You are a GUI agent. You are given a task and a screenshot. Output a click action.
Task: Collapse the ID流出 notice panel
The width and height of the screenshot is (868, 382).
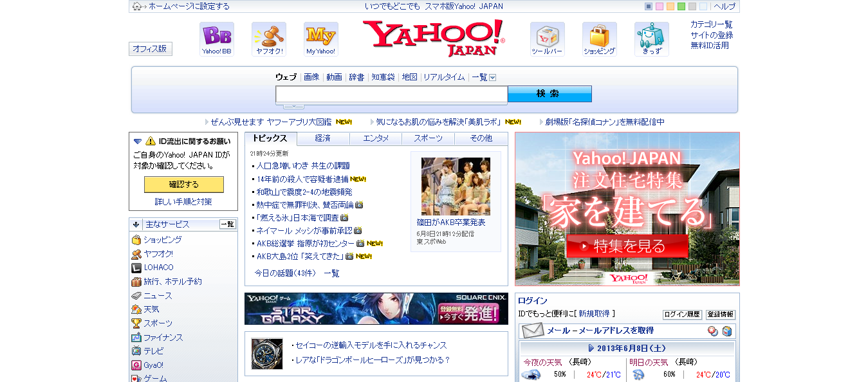click(138, 141)
